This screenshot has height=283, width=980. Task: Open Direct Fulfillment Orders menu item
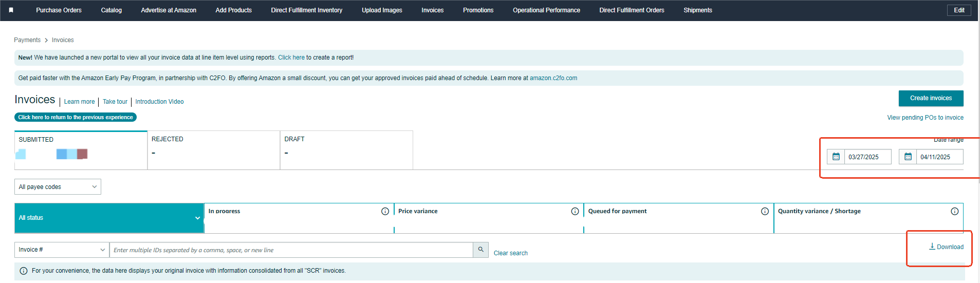[632, 10]
